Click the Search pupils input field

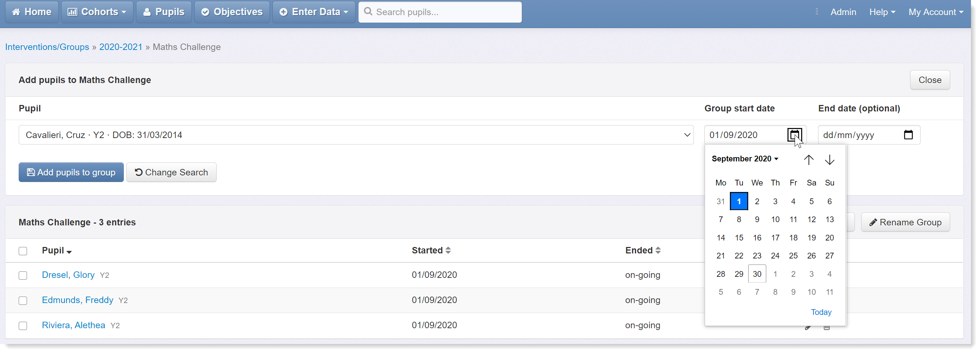pos(440,12)
